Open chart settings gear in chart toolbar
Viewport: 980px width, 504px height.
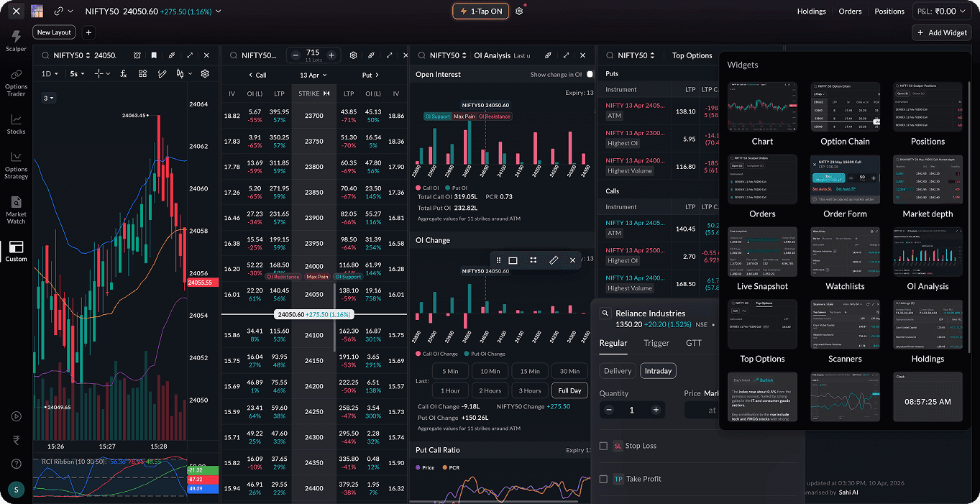(x=205, y=73)
